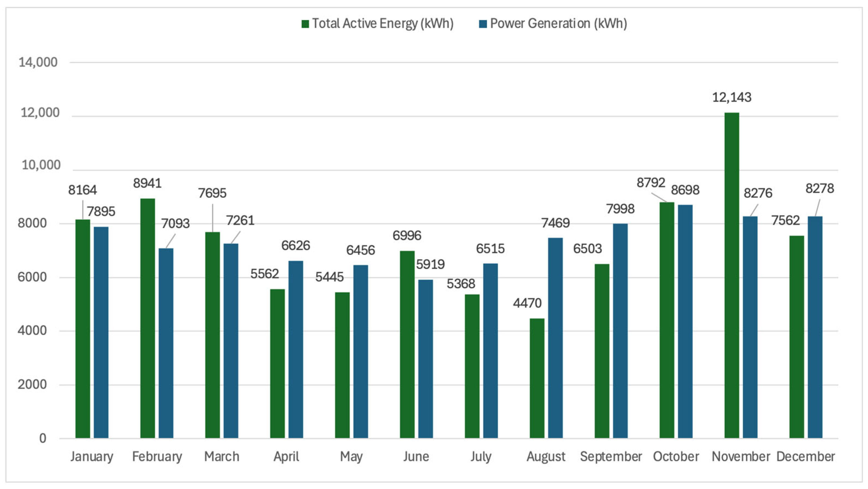
Task: Select the data label 7261
Action: point(240,220)
